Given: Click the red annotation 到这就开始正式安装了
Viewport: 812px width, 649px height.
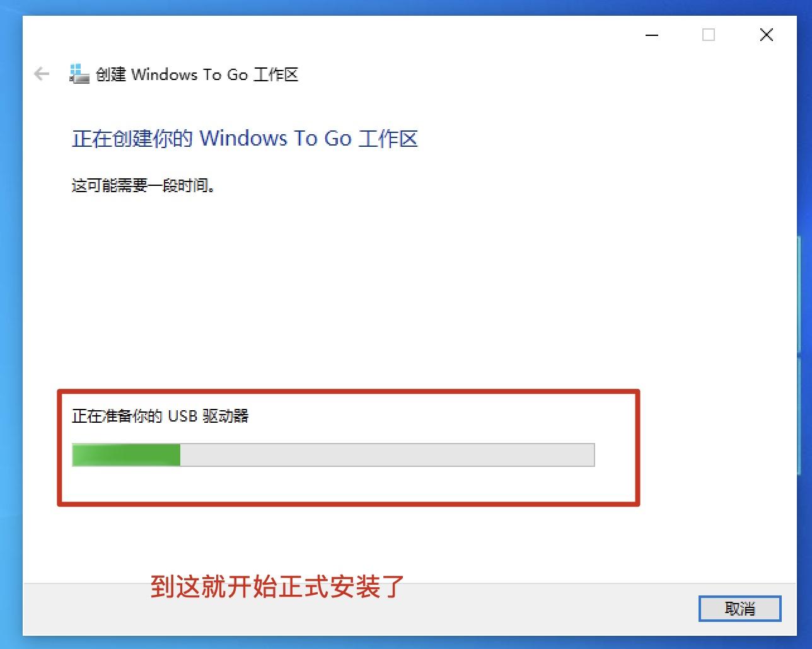Looking at the screenshot, I should (277, 587).
